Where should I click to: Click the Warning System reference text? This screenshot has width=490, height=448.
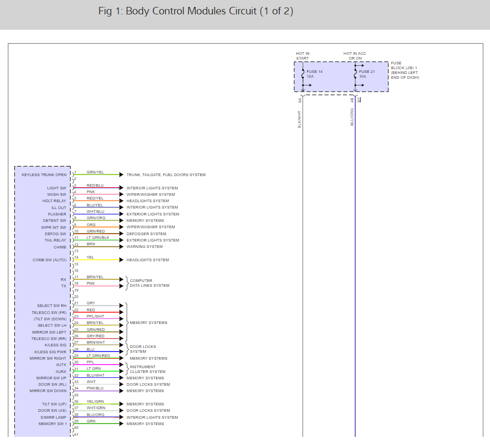(x=144, y=247)
